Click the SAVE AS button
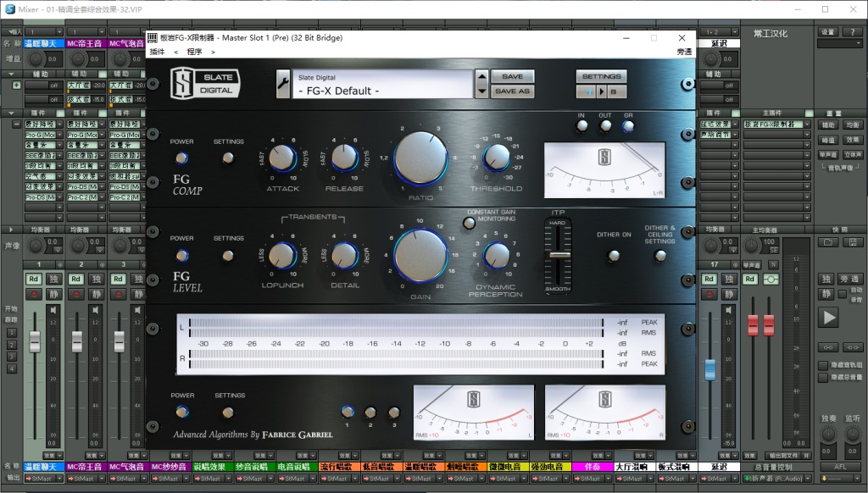The height and width of the screenshot is (493, 868). tap(512, 91)
